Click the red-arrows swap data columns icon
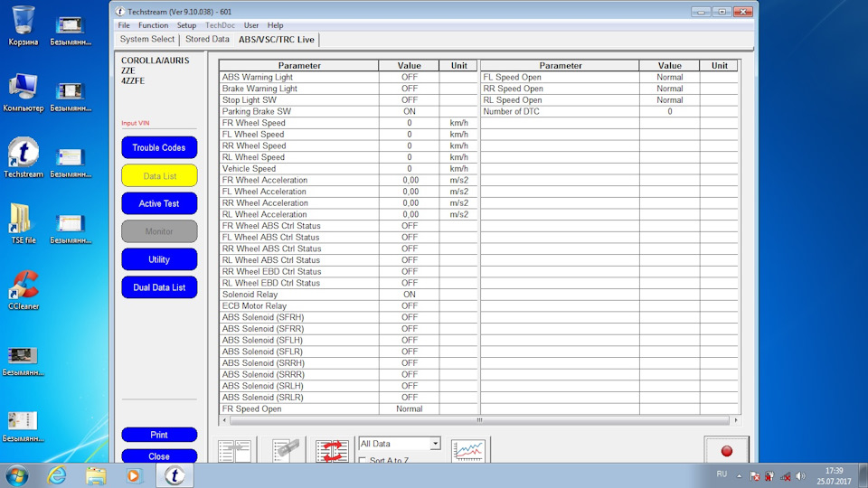 point(332,450)
